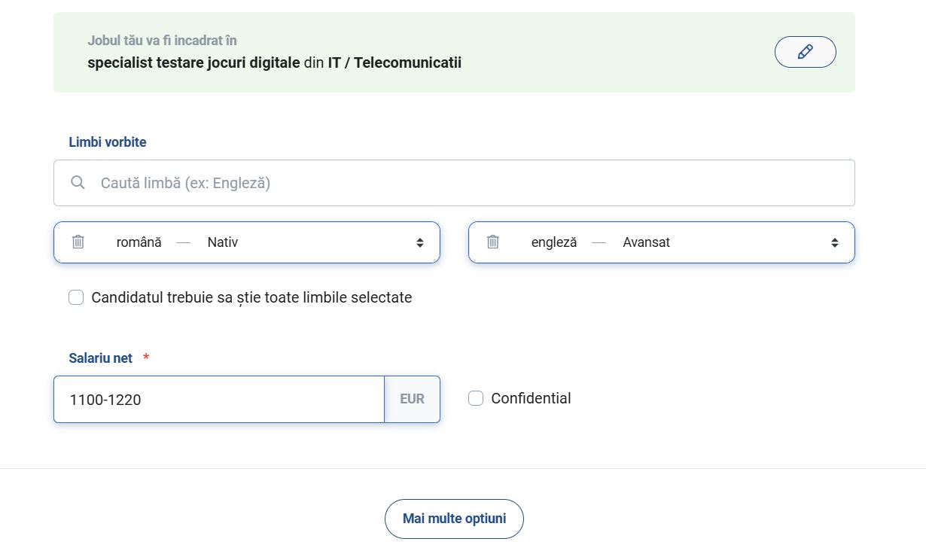The width and height of the screenshot is (926, 560).
Task: Click 'IT / Telecomunicatii' category text
Action: point(394,62)
